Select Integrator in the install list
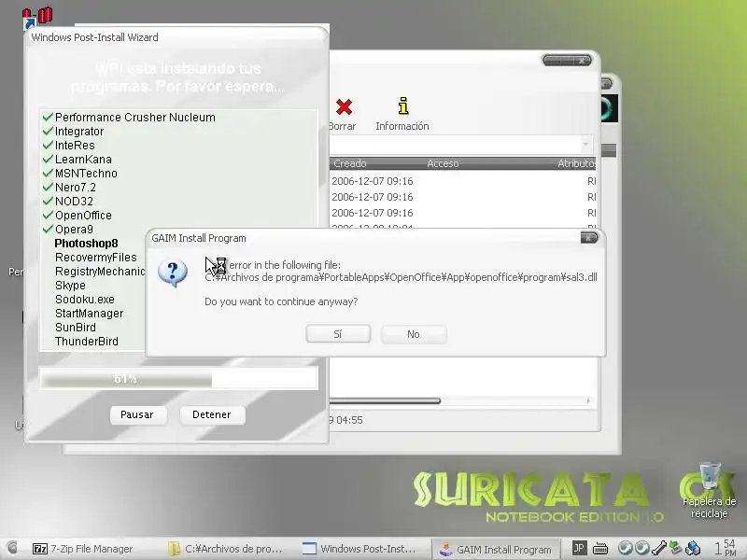The width and height of the screenshot is (747, 560). [x=79, y=132]
